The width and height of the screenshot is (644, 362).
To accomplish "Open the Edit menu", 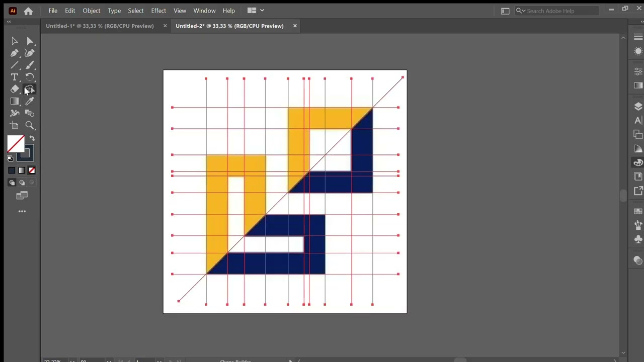I will (x=70, y=11).
